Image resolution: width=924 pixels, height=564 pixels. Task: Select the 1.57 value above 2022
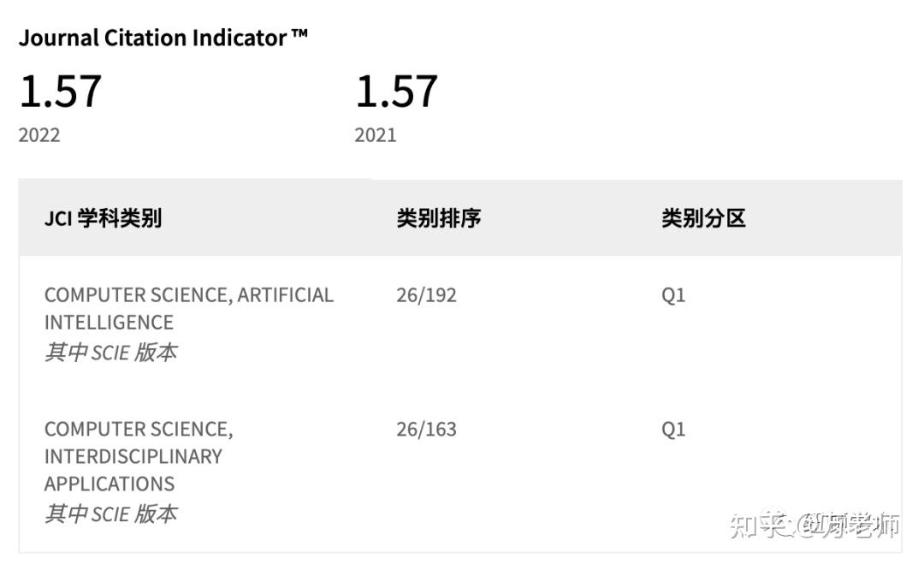[x=60, y=92]
